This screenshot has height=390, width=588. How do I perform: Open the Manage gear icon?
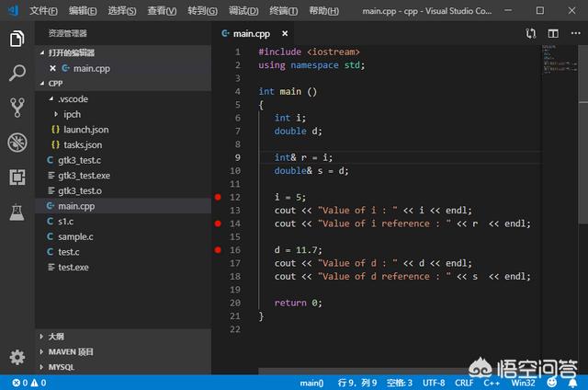17,357
